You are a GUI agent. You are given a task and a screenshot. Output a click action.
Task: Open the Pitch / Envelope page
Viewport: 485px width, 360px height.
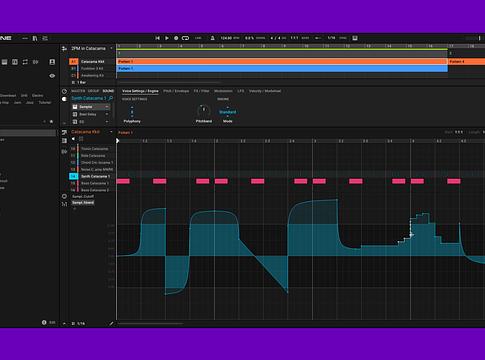(x=176, y=91)
